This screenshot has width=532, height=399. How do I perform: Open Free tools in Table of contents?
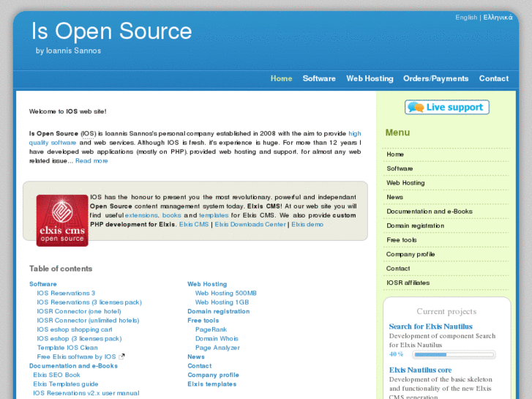coord(203,321)
